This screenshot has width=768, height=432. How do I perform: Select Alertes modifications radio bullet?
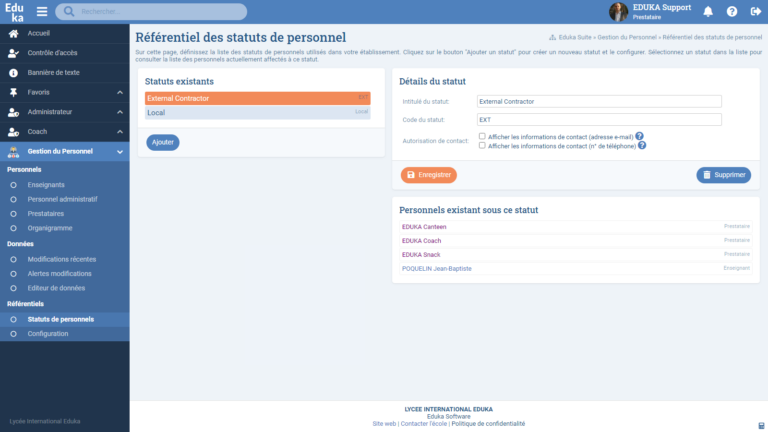[x=13, y=274]
